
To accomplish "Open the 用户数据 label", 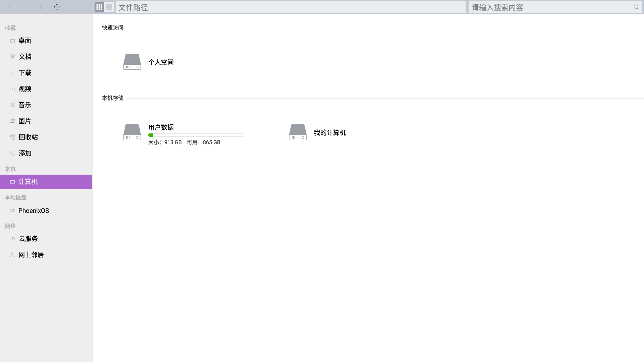I will tap(161, 127).
